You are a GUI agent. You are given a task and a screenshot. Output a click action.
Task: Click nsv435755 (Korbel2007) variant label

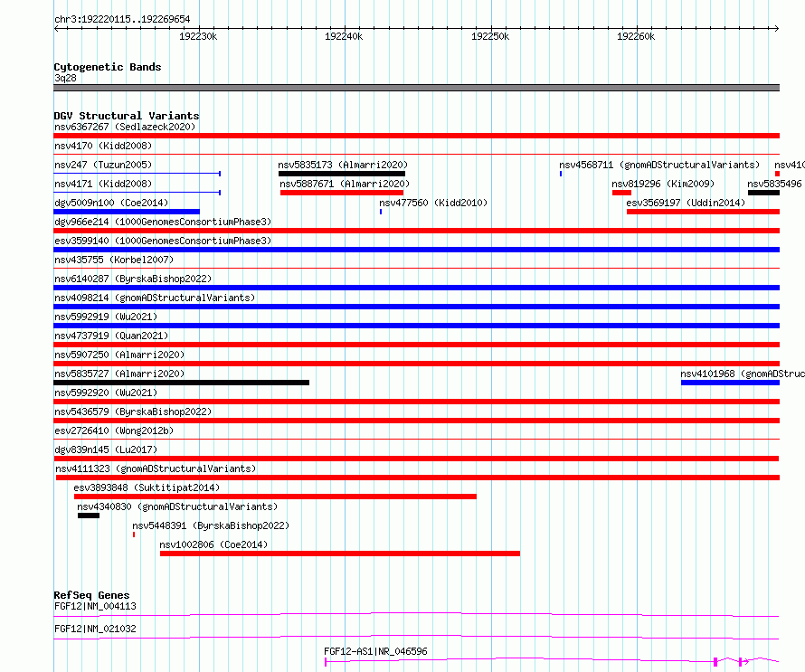(x=114, y=260)
